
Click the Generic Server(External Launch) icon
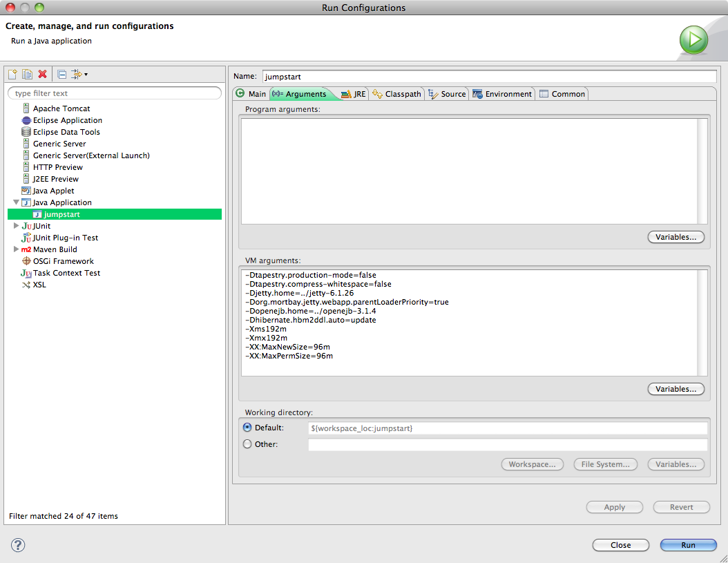coord(26,155)
